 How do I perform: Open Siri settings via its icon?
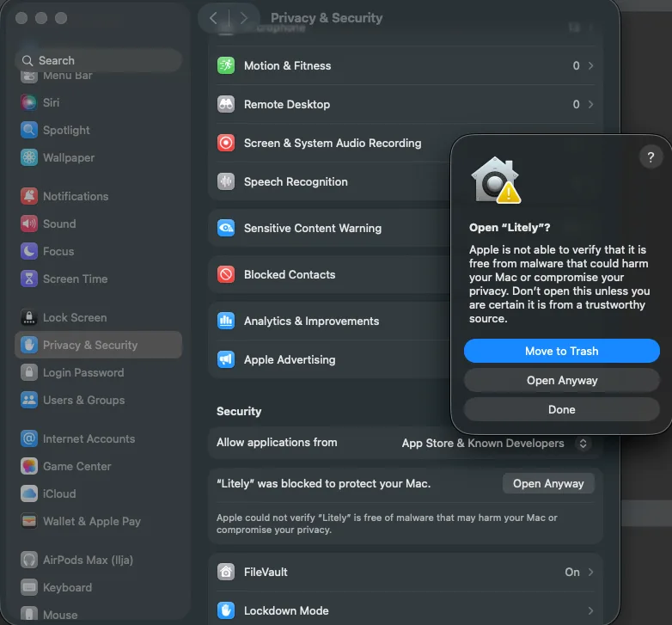point(28,102)
